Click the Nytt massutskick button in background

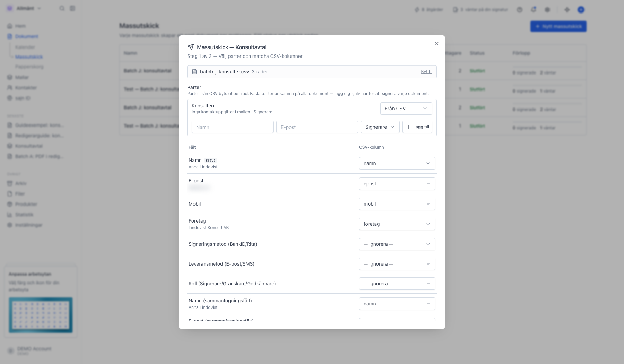pos(558,26)
